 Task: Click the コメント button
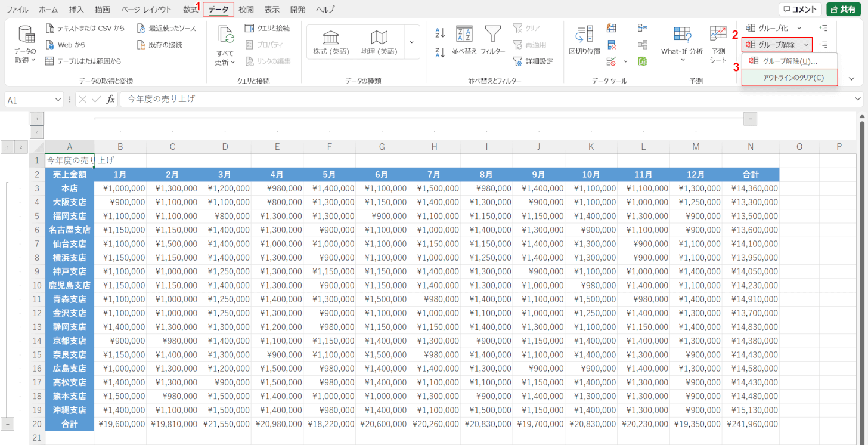[x=800, y=10]
